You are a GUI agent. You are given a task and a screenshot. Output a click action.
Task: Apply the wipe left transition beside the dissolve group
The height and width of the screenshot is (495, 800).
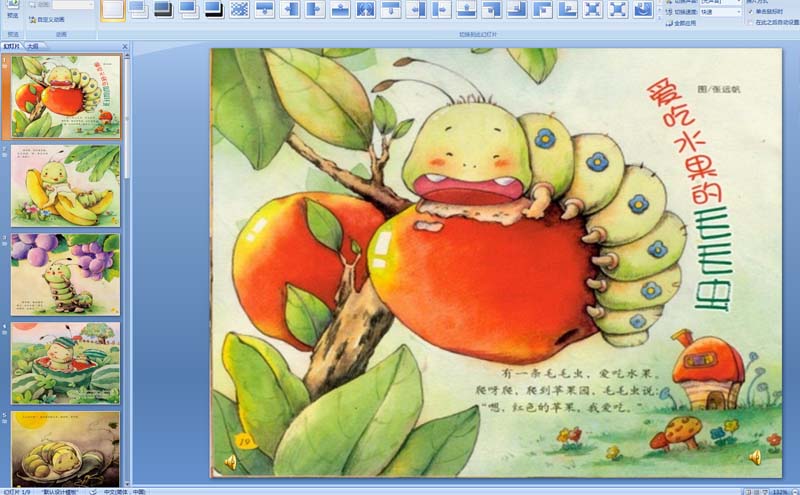pos(290,10)
